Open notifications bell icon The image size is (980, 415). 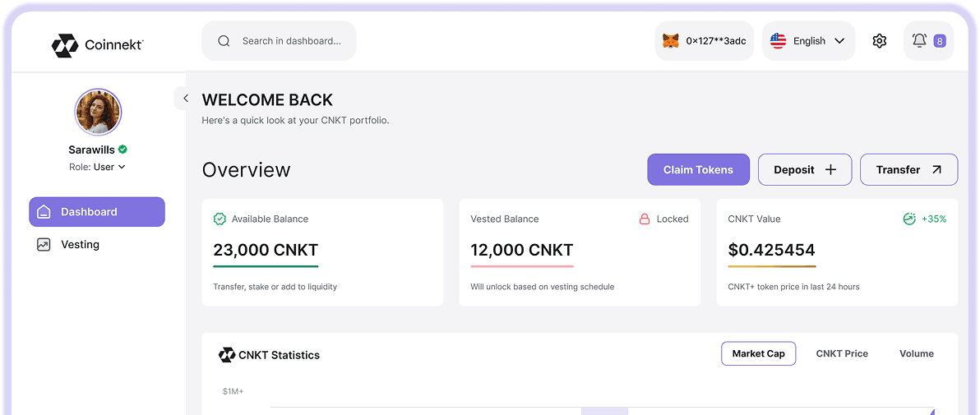(919, 41)
